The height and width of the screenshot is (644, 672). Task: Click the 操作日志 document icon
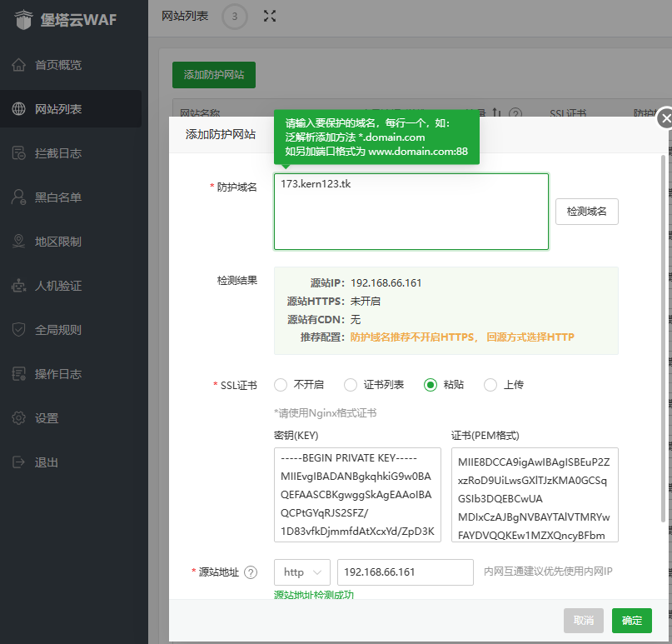click(x=18, y=374)
